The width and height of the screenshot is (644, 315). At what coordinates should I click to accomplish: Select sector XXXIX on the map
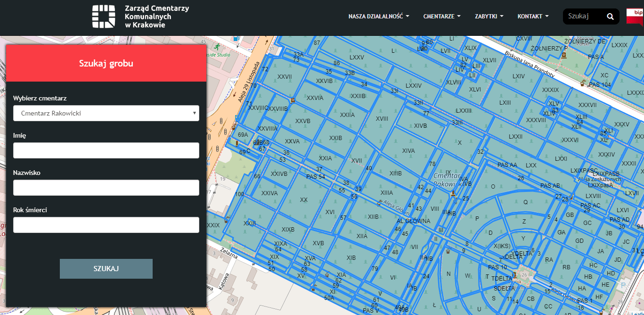pyautogui.click(x=550, y=90)
